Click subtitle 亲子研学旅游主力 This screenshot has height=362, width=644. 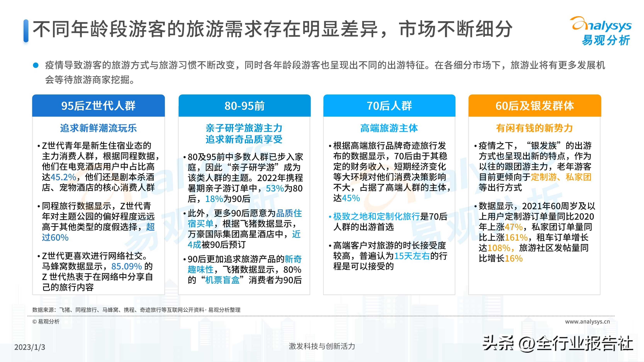[x=244, y=128]
